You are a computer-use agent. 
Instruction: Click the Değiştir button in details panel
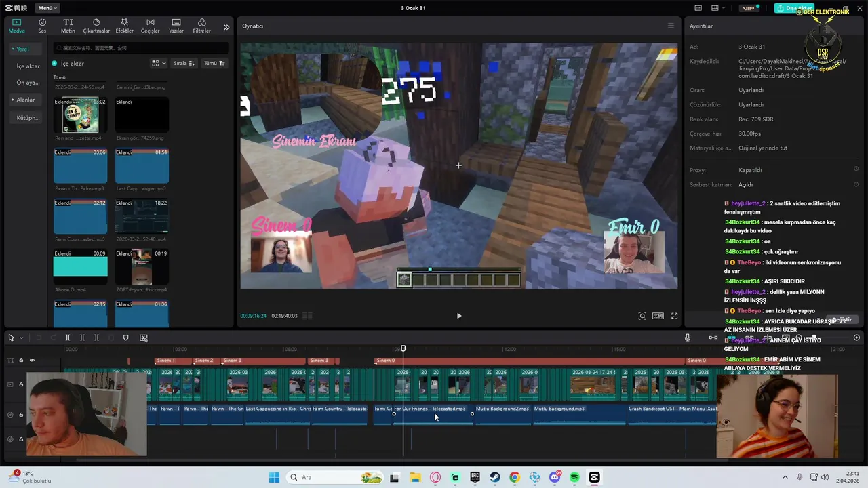[x=842, y=319]
